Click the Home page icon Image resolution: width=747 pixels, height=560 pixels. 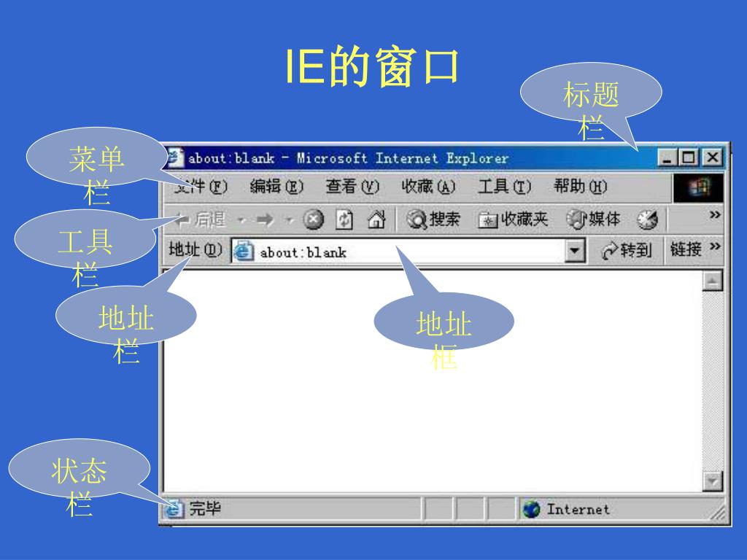(376, 219)
